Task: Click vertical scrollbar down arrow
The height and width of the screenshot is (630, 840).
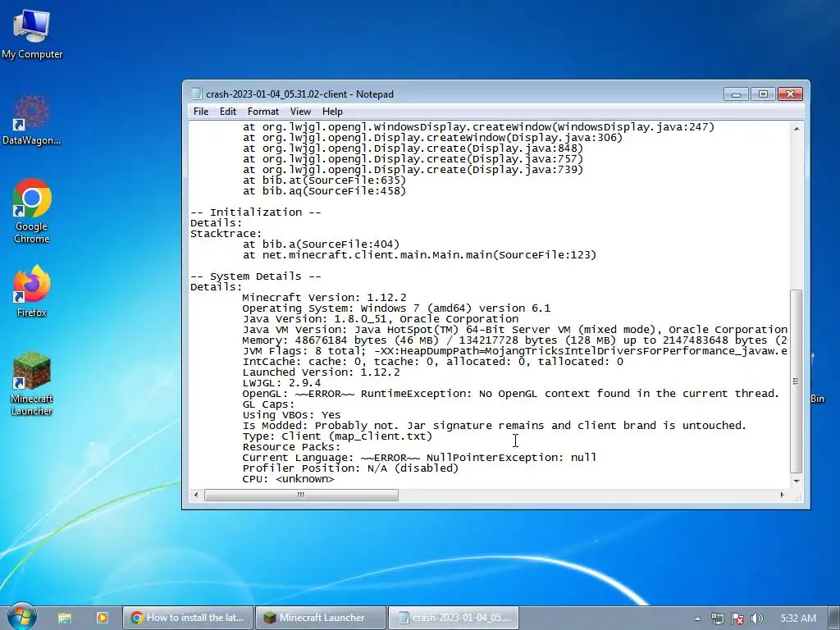Action: click(x=796, y=481)
